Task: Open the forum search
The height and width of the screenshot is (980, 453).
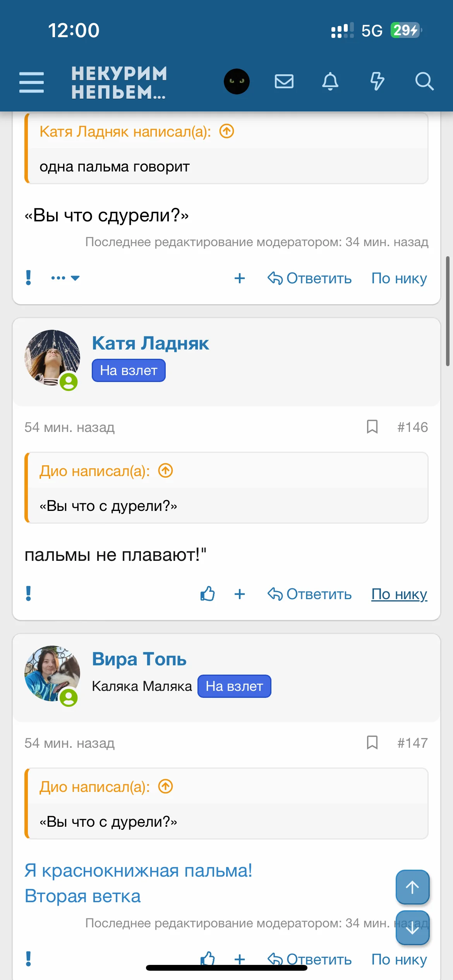Action: 425,81
